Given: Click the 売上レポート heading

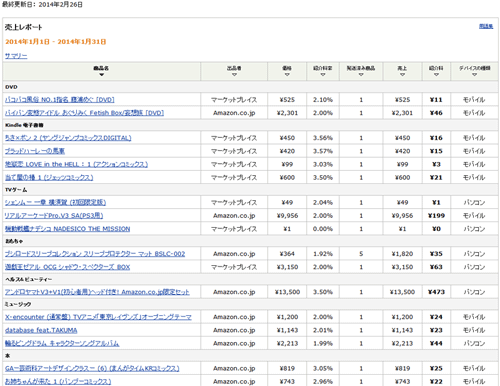Looking at the screenshot, I should click(24, 27).
